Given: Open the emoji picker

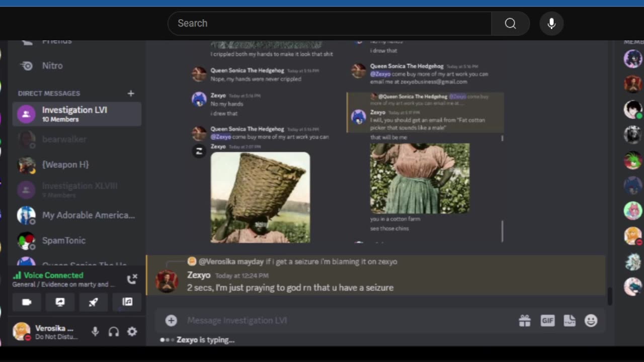Looking at the screenshot, I should [591, 320].
